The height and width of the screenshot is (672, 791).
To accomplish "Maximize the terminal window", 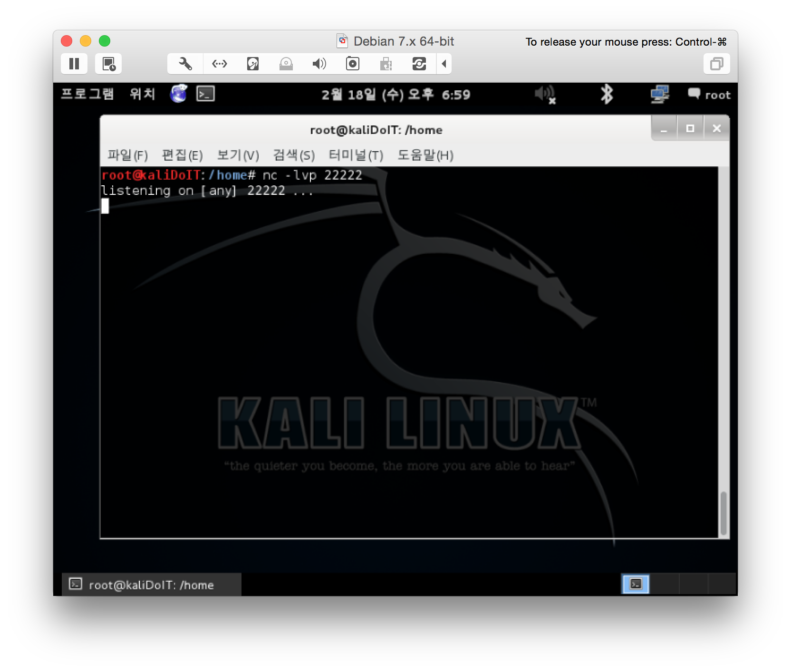I will point(690,128).
